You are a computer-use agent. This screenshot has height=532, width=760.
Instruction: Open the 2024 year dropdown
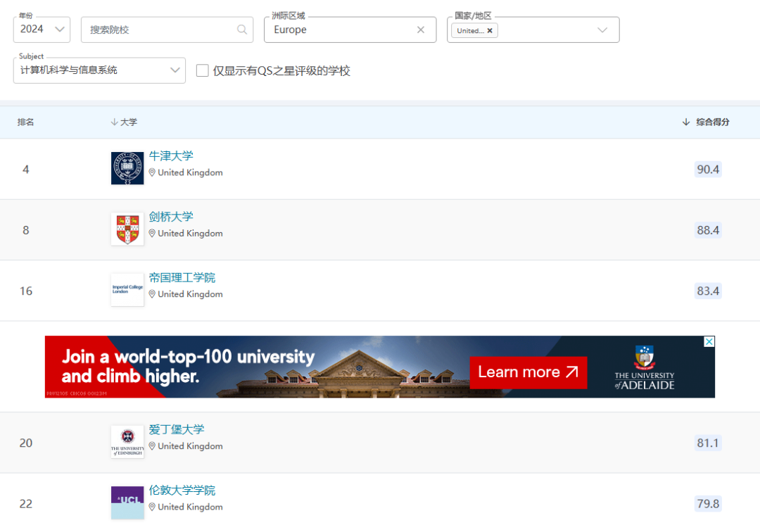(42, 30)
